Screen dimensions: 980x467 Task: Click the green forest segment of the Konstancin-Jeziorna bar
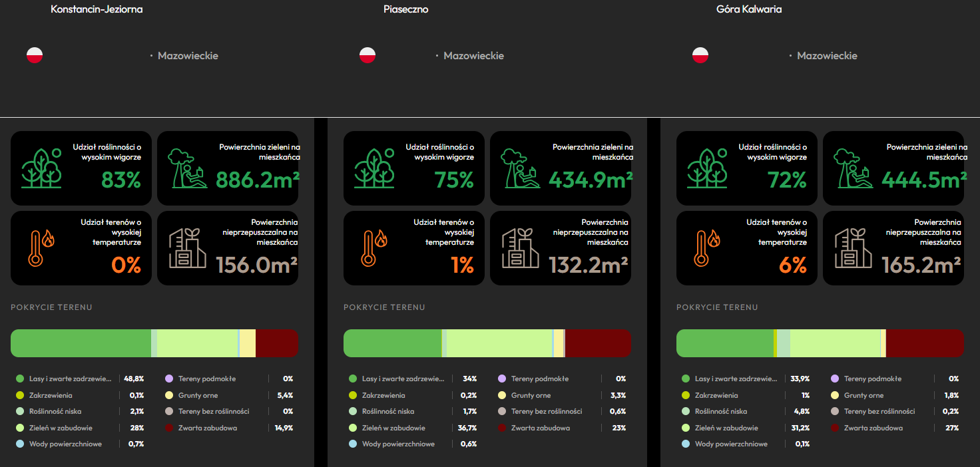coord(81,343)
